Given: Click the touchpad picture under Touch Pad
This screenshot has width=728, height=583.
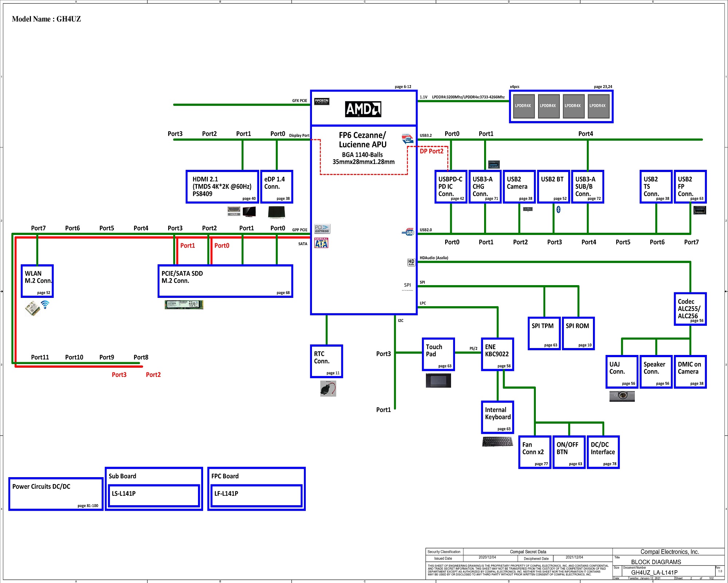Looking at the screenshot, I should tap(438, 381).
